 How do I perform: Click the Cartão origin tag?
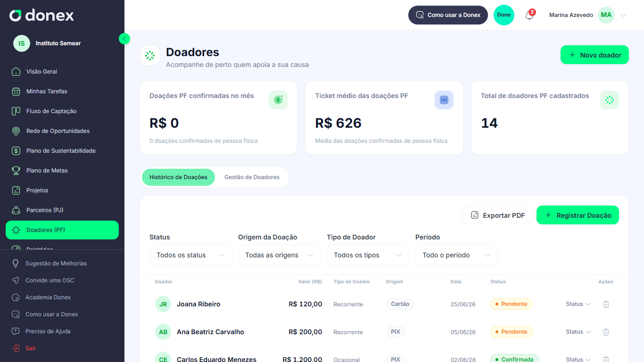400,304
